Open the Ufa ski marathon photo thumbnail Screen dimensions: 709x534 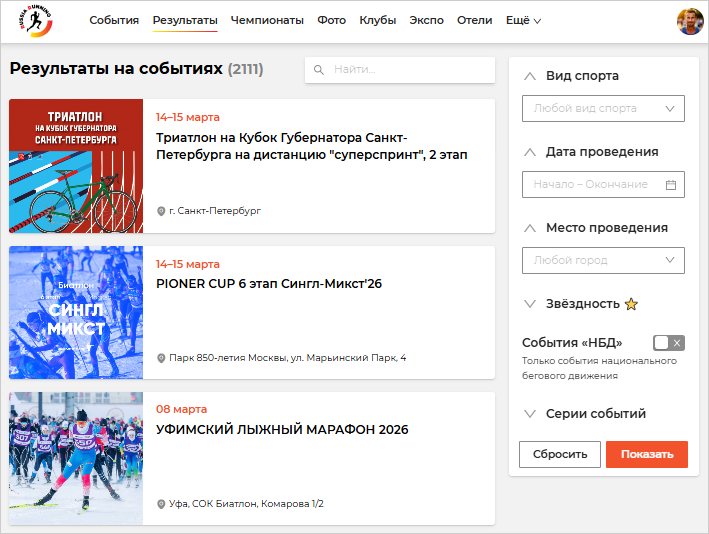76,458
